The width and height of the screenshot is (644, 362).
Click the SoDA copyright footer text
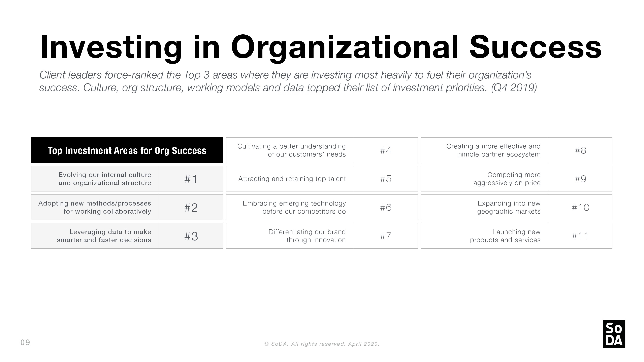(x=322, y=344)
